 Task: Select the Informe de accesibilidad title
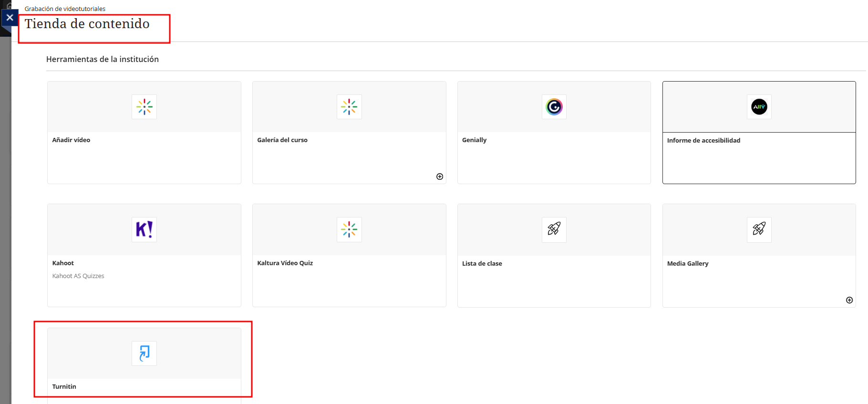click(x=703, y=140)
